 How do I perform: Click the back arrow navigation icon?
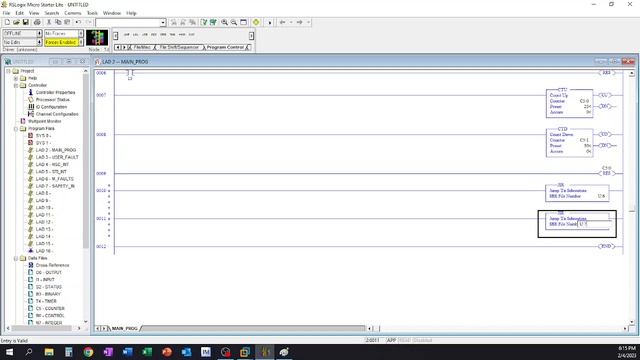pos(282,22)
